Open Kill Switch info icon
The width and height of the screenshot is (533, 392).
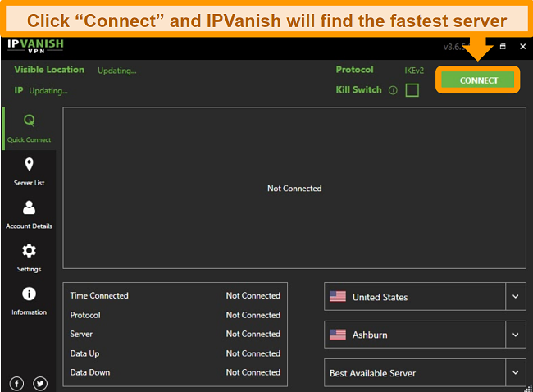coord(393,90)
